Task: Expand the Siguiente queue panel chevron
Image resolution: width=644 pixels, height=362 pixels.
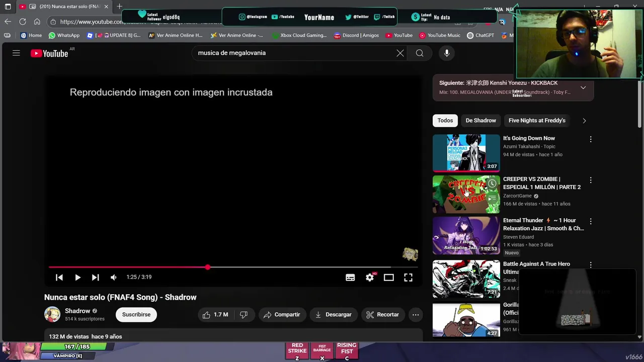Action: [583, 87]
